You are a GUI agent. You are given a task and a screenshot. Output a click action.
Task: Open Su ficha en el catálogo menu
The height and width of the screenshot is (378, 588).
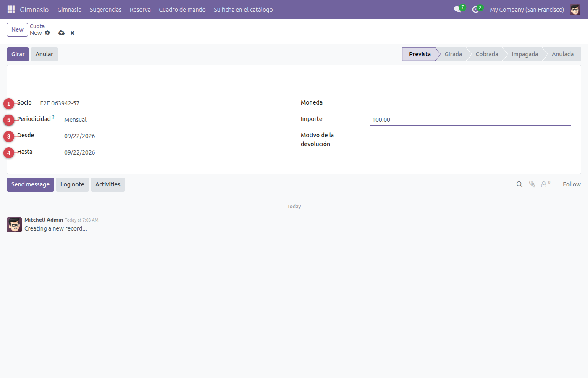click(x=243, y=9)
